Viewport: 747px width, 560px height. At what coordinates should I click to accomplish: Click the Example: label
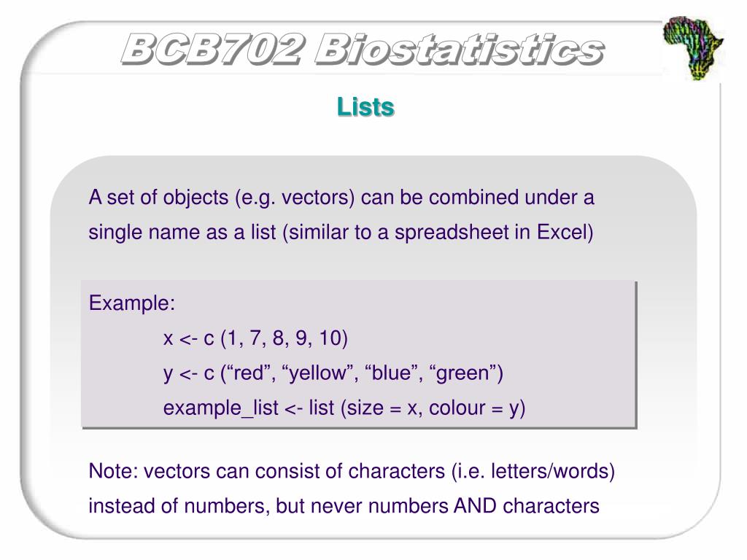pyautogui.click(x=132, y=303)
